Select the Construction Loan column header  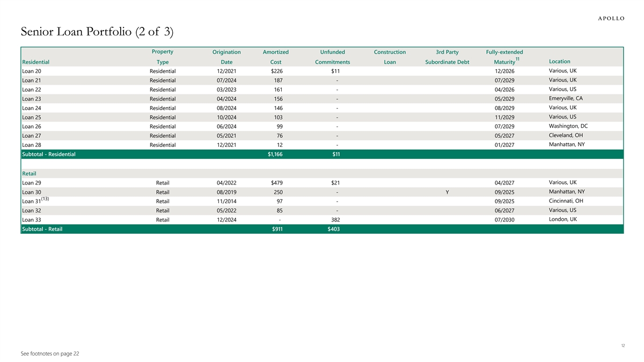(390, 57)
